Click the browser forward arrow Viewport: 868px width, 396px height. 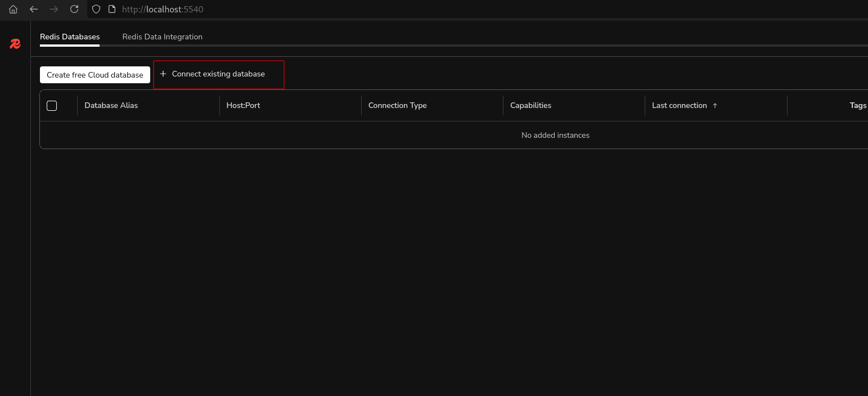(54, 9)
